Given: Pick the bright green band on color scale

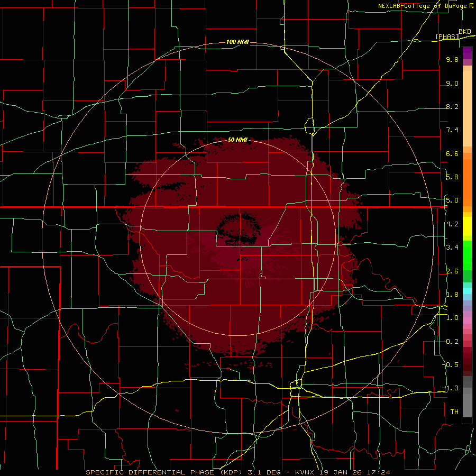Looking at the screenshot, I should tap(467, 255).
